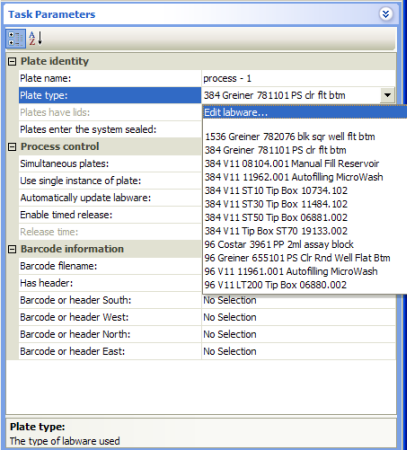Select Barcode or header North: label
The width and height of the screenshot is (407, 450).
pos(75,334)
